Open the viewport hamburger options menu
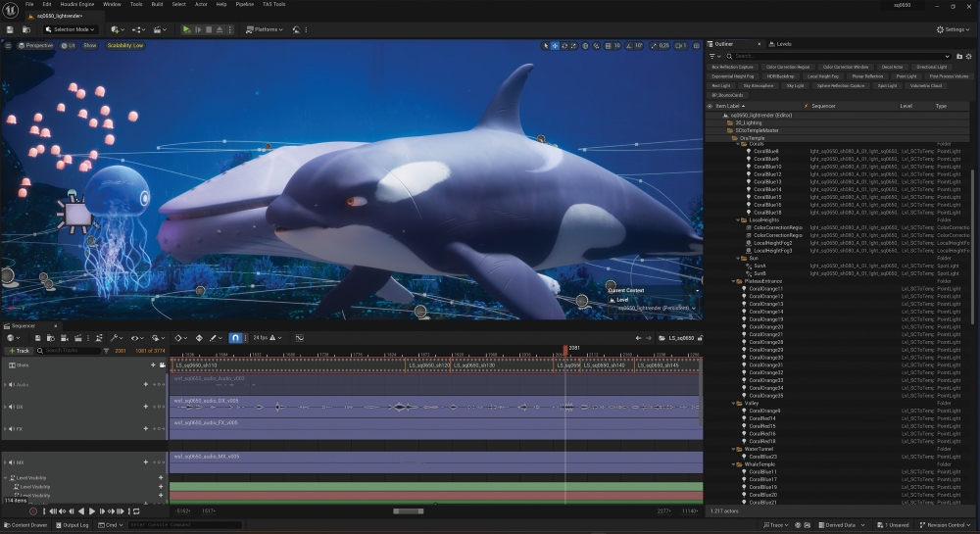The height and width of the screenshot is (534, 980). (x=8, y=46)
